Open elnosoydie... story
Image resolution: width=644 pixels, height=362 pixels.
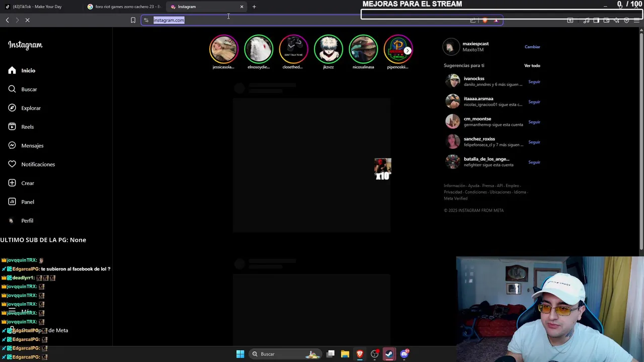click(259, 49)
